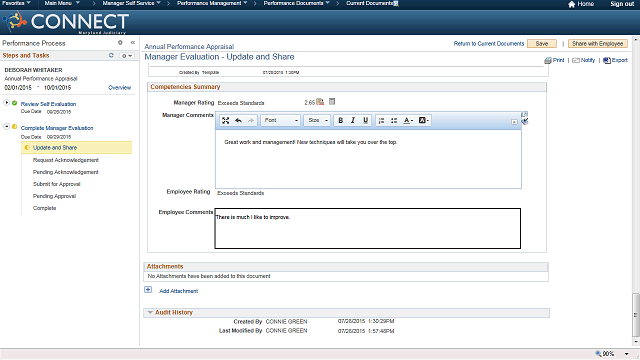Open Complete Manager Evaluation link
This screenshot has height=360, width=640.
pos(57,128)
